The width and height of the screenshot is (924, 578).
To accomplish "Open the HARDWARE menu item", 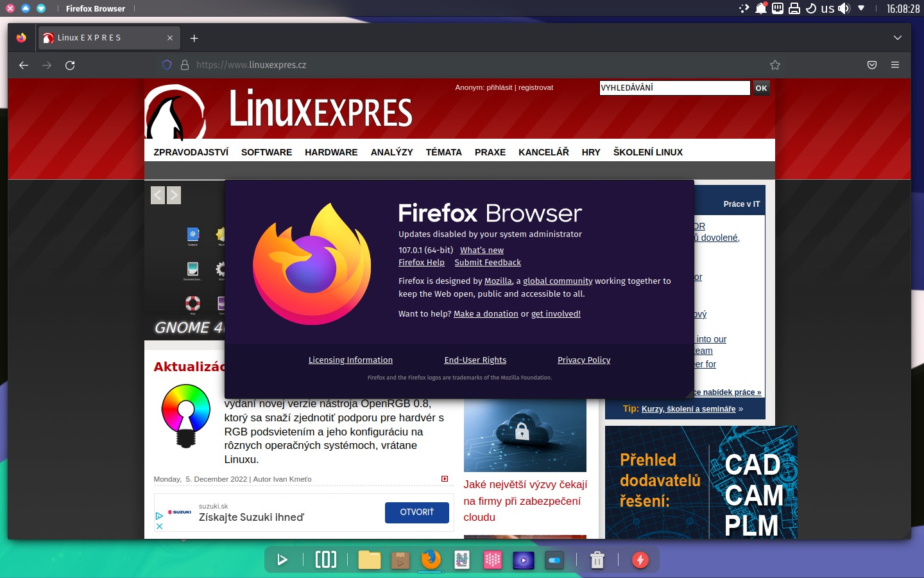I will coord(331,152).
